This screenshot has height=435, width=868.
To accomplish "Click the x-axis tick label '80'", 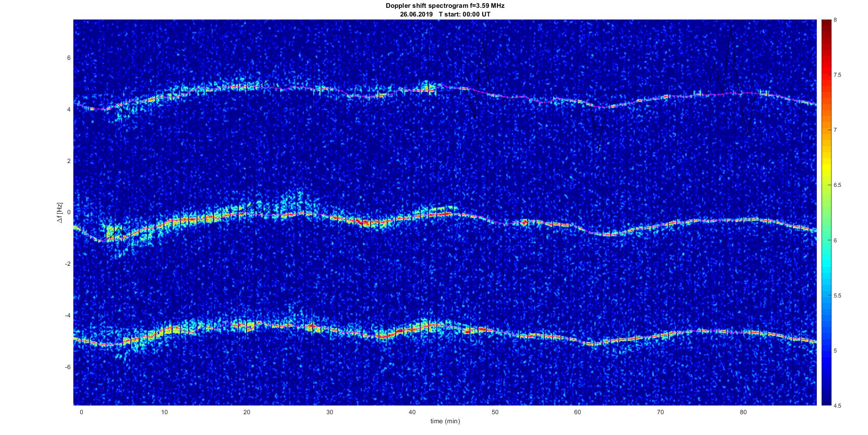I will coord(743,412).
